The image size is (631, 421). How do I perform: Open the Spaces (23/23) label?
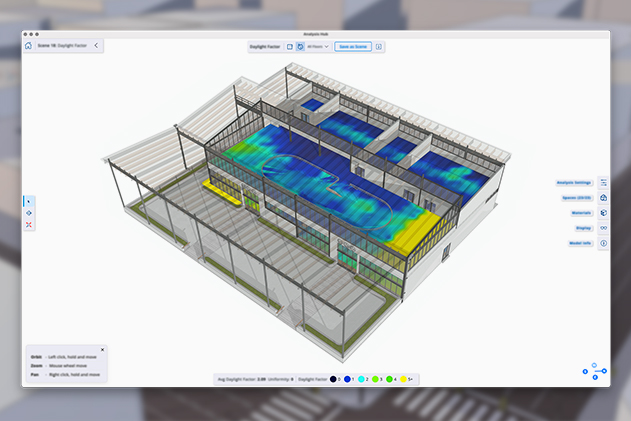point(577,198)
